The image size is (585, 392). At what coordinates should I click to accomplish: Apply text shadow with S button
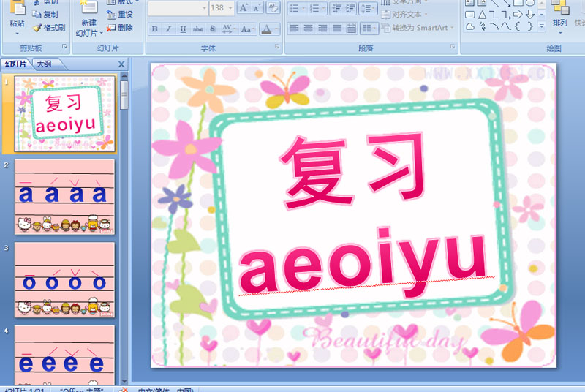pos(212,29)
